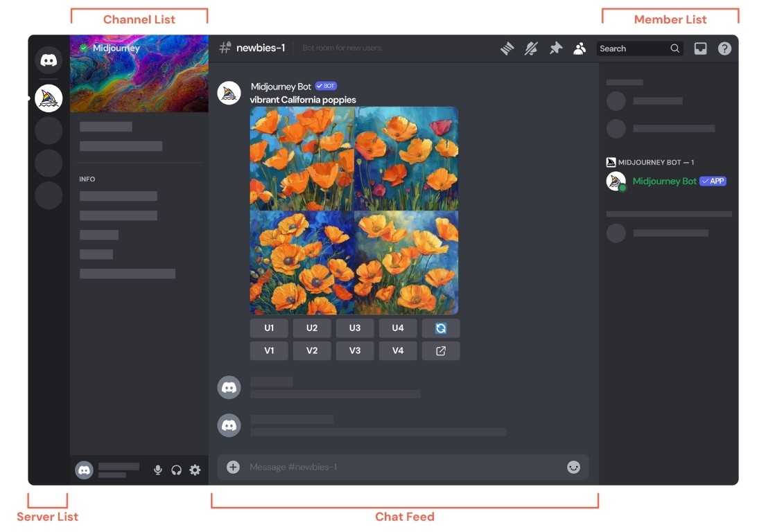Click the MIDJOURNEY BOT — 1 role header

pos(650,162)
